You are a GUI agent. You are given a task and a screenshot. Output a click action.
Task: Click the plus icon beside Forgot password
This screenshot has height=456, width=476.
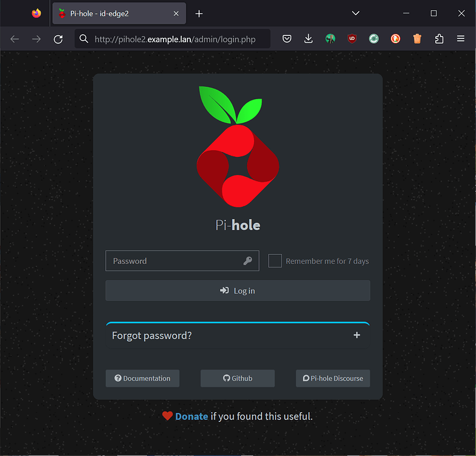click(357, 335)
